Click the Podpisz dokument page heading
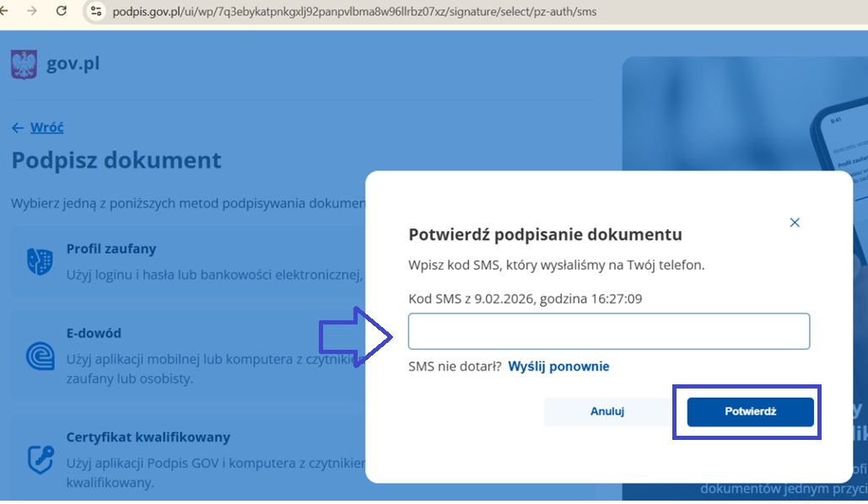This screenshot has width=868, height=504. click(x=116, y=159)
